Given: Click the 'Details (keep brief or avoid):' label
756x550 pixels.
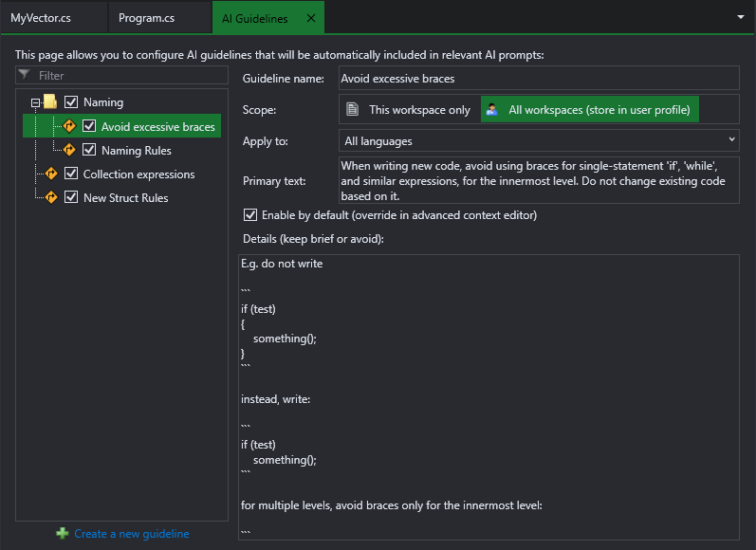Looking at the screenshot, I should 313,239.
